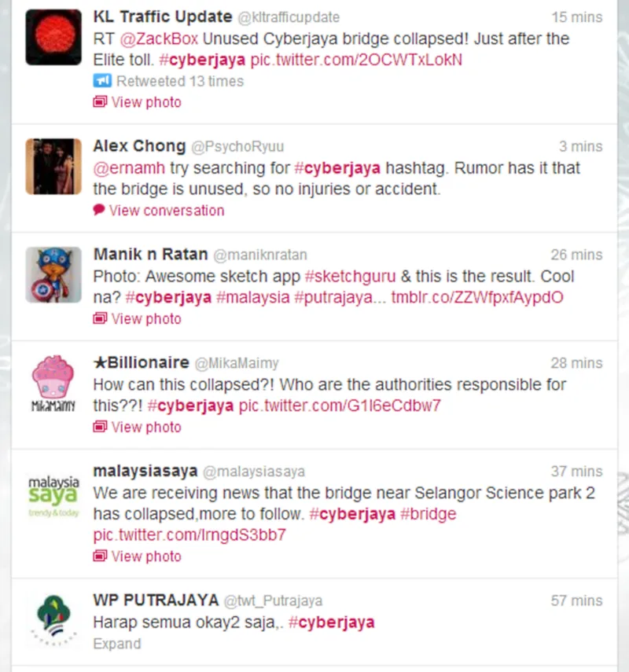The width and height of the screenshot is (629, 672).
Task: Select the #bridge hashtag
Action: coord(428,513)
